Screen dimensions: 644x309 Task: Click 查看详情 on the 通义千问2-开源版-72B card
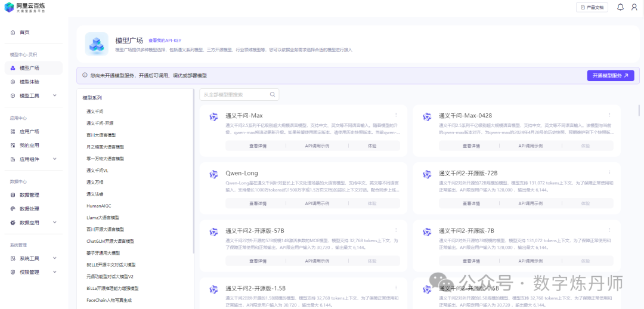coord(471,203)
